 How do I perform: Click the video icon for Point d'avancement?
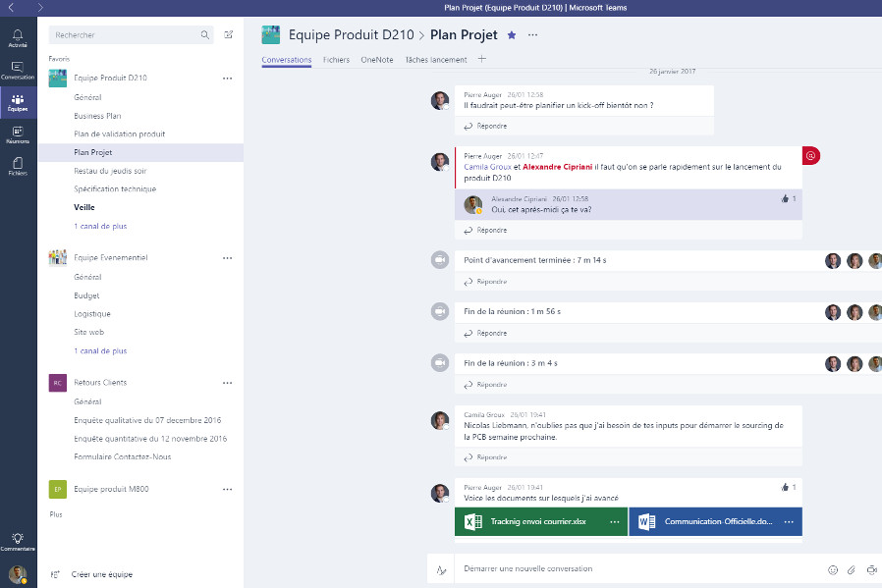[x=440, y=260]
